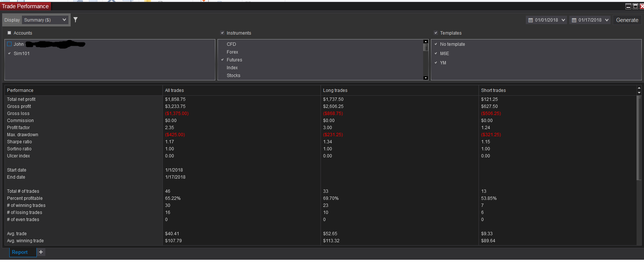Uncheck the Futures instrument
The height and width of the screenshot is (262, 644).
tap(222, 60)
